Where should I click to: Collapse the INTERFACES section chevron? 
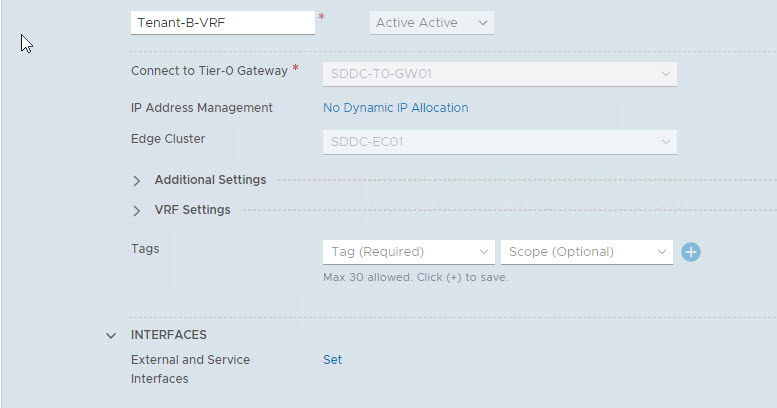111,336
